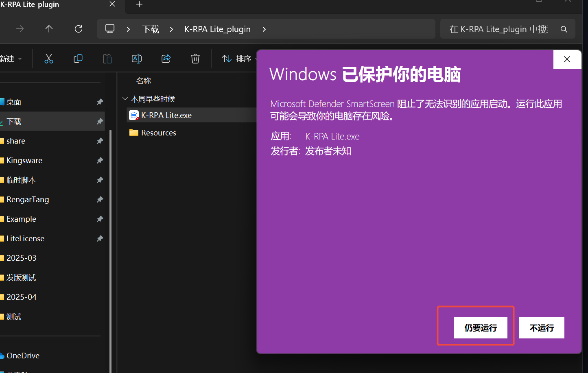Viewport: 588px width, 373px height.
Task: Open the 排序 sort dropdown
Action: pyautogui.click(x=239, y=59)
